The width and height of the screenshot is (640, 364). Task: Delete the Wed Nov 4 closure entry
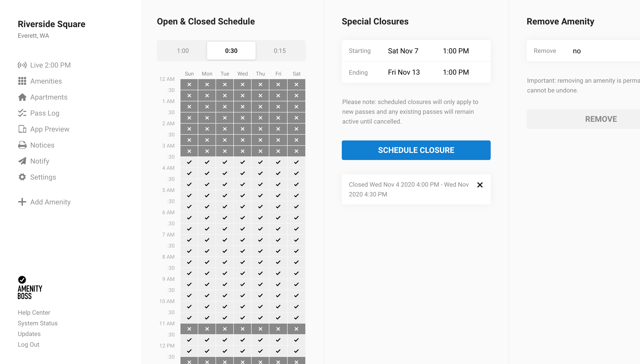pyautogui.click(x=480, y=185)
